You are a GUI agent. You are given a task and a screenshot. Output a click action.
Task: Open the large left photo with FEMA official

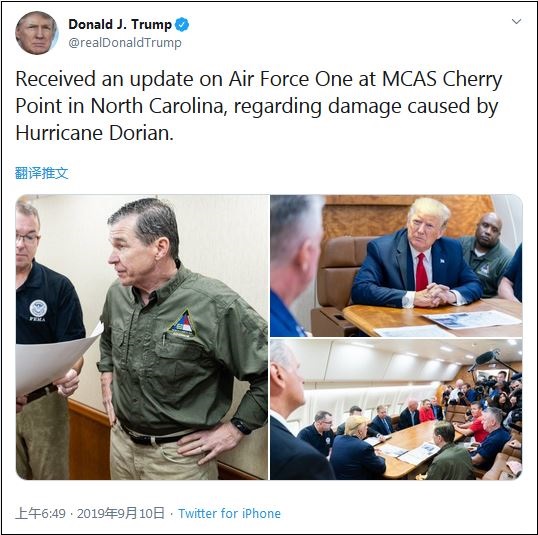(142, 337)
